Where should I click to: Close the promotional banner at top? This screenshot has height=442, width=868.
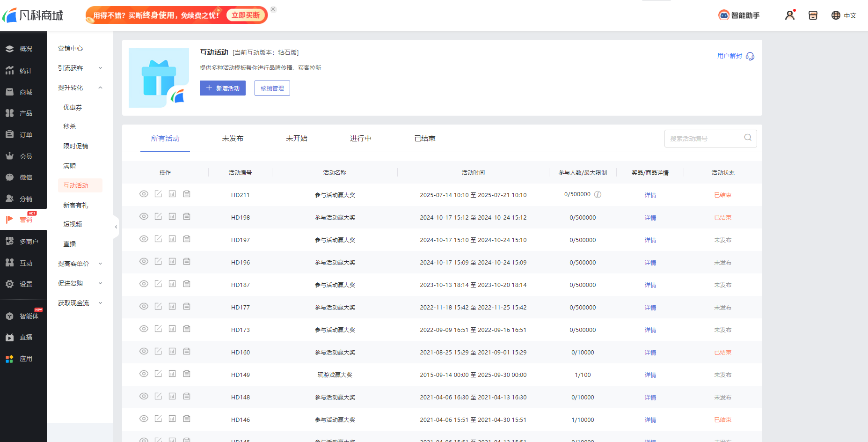pos(273,9)
